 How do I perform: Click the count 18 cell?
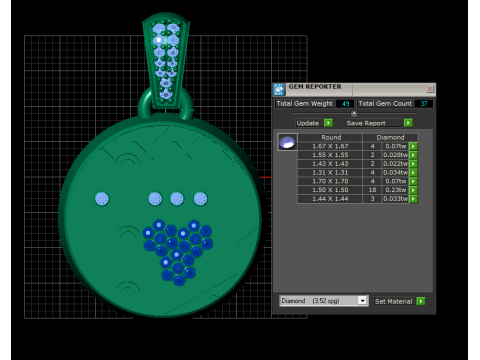tap(372, 190)
